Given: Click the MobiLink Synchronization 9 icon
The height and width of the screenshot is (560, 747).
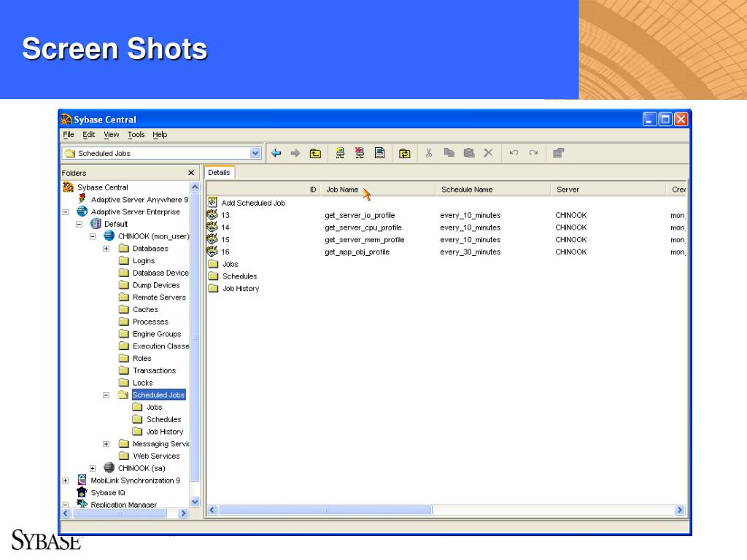Looking at the screenshot, I should point(82,480).
